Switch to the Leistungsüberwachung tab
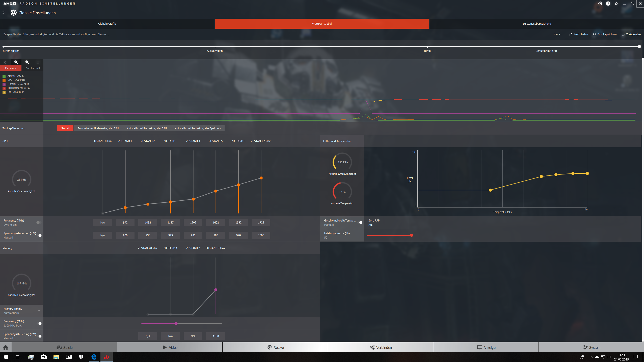 click(x=536, y=24)
